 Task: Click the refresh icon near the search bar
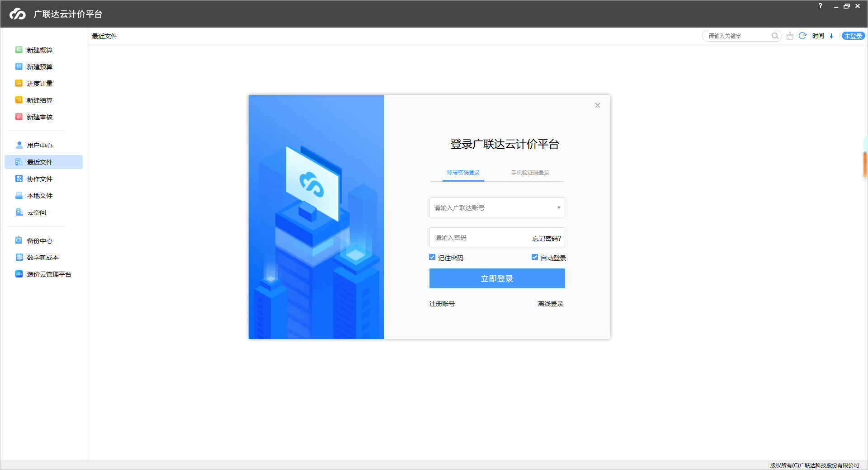pyautogui.click(x=802, y=36)
